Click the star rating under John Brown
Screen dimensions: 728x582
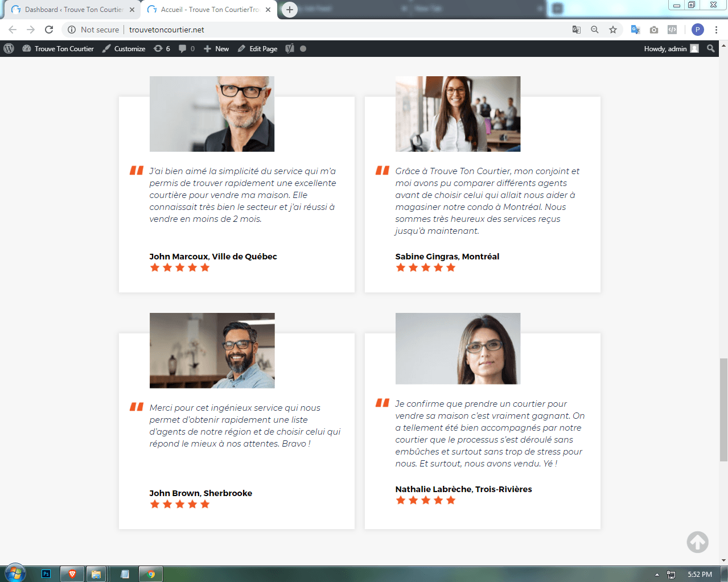[180, 505]
